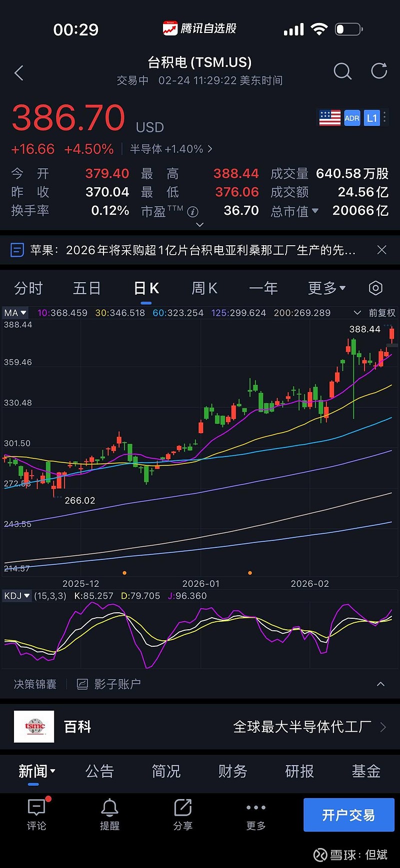Open the 研报 research reports tab
Viewport: 400px width, 868px height.
coord(299,771)
